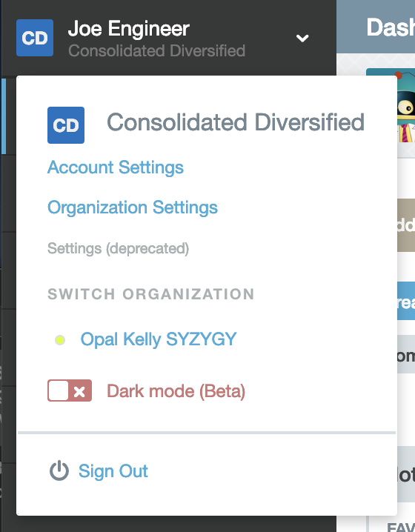Click Consolidated Diversified subtitle under Joe Engineer

(157, 51)
